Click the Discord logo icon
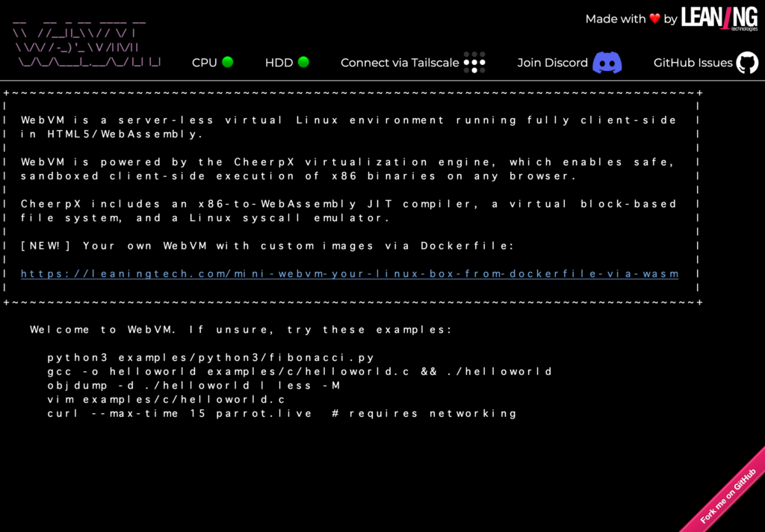This screenshot has width=765, height=532. 607,63
